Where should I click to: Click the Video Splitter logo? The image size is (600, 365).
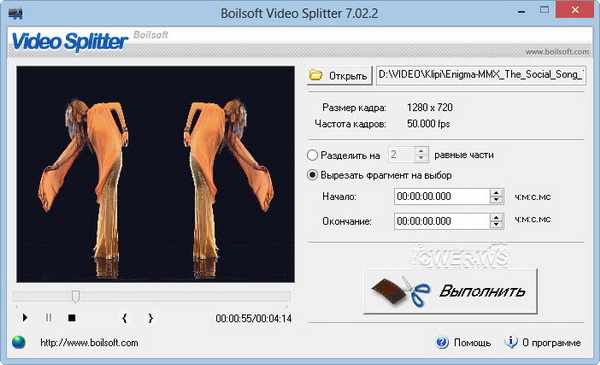pos(70,41)
